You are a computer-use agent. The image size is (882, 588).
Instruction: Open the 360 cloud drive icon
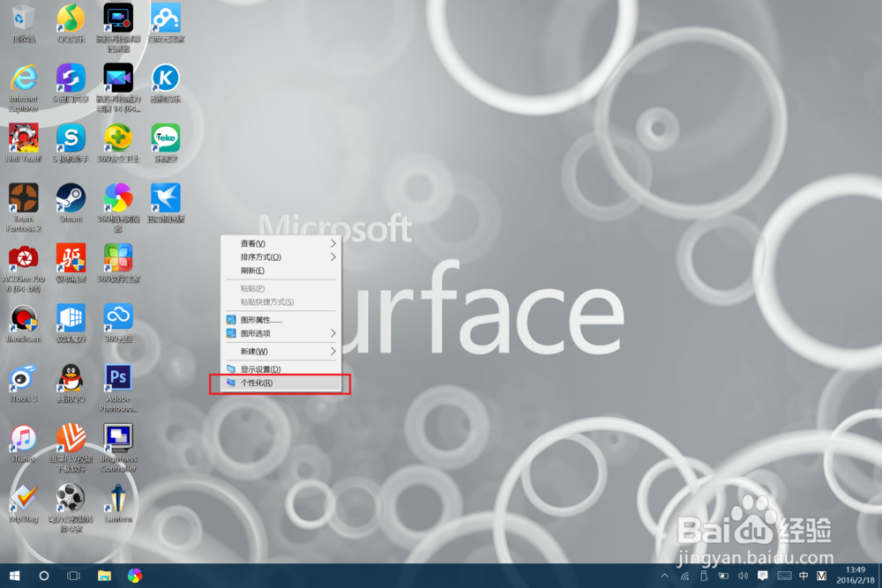118,324
